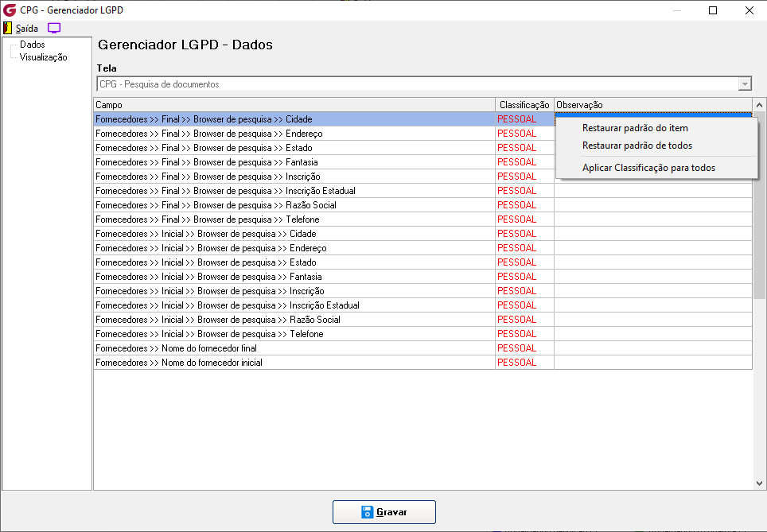
Task: Open the Saída menu
Action: point(27,29)
